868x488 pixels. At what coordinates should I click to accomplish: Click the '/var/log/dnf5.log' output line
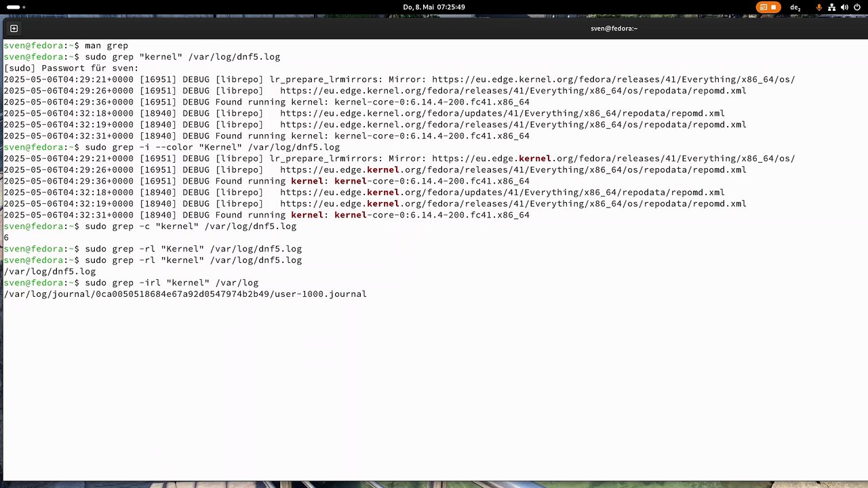point(50,271)
